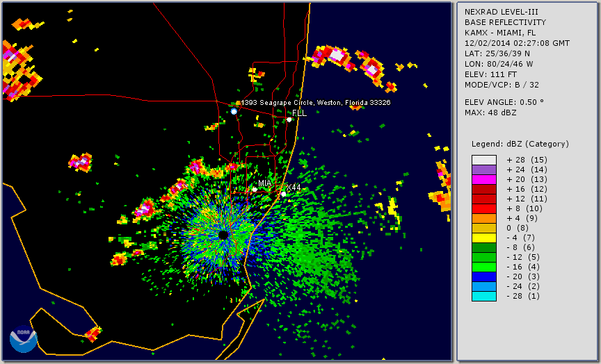601x364 pixels.
Task: Select the +20 (13) magenta legend swatch
Action: pos(484,179)
